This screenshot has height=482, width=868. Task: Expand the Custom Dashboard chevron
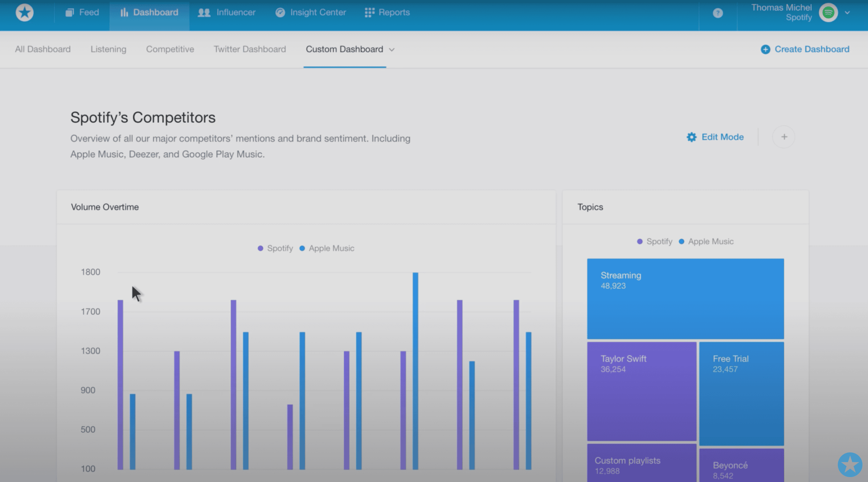pyautogui.click(x=391, y=50)
